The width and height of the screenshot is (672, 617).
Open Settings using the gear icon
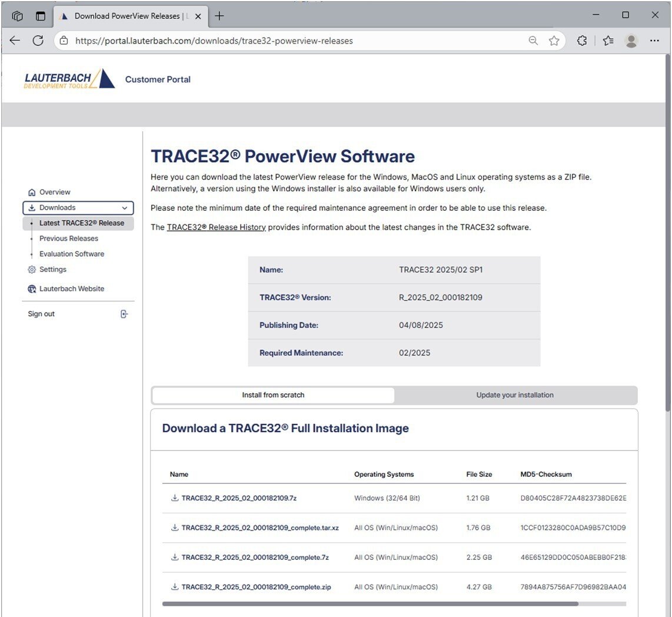[31, 269]
